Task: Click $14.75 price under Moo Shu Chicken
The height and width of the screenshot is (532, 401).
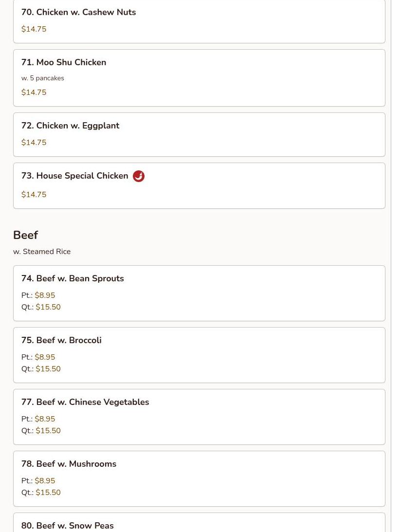Action: pos(34,92)
